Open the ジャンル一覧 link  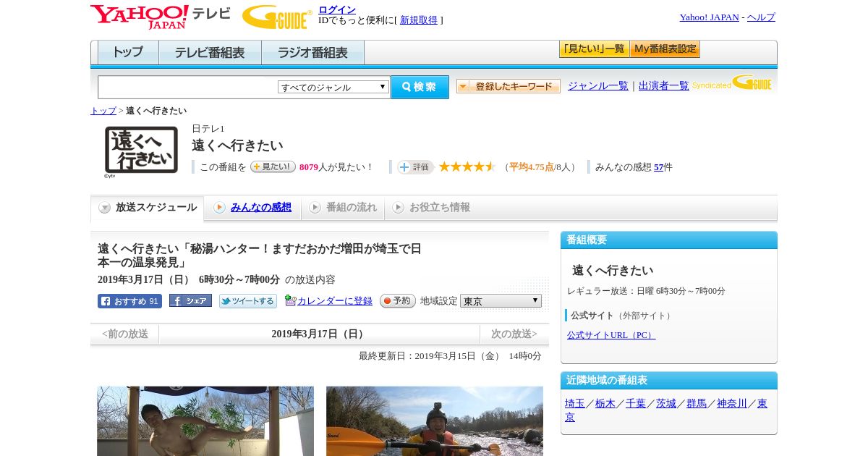(x=598, y=86)
